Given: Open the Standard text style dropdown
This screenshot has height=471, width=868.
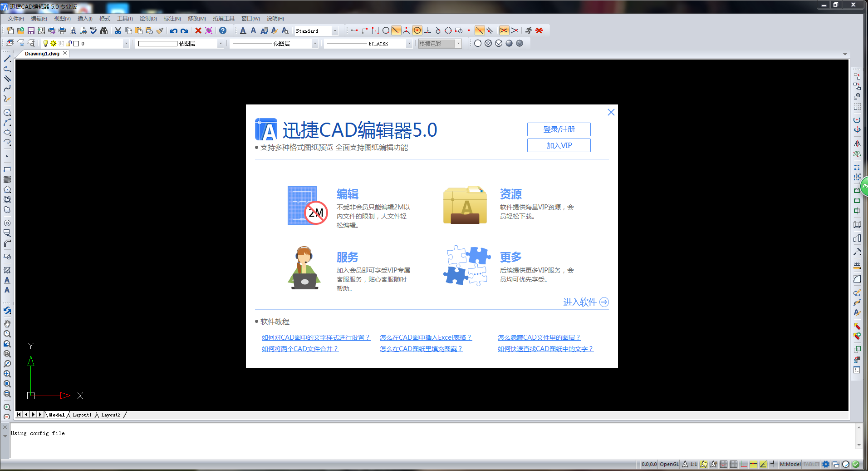Looking at the screenshot, I should 335,31.
